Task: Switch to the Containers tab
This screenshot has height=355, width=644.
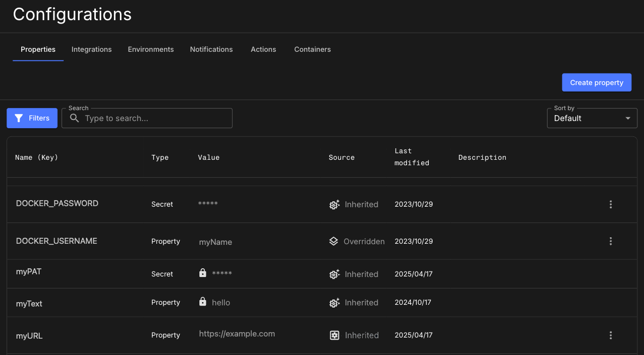Action: pos(312,49)
